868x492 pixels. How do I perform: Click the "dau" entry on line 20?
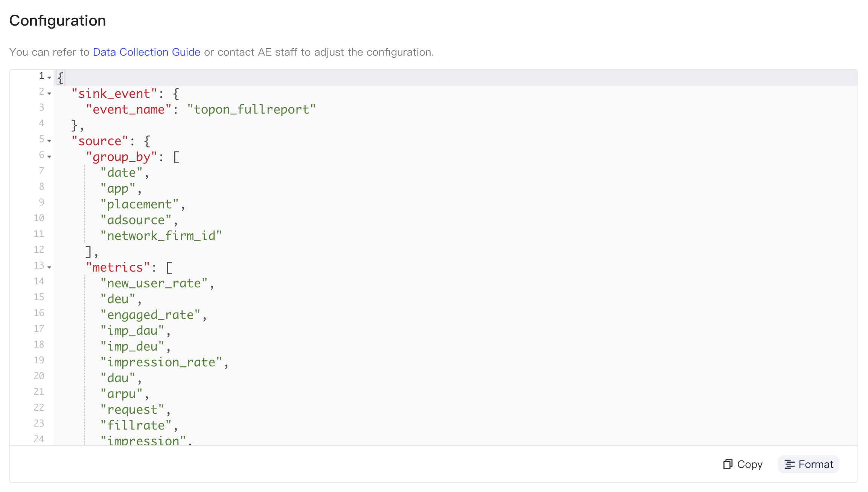117,378
